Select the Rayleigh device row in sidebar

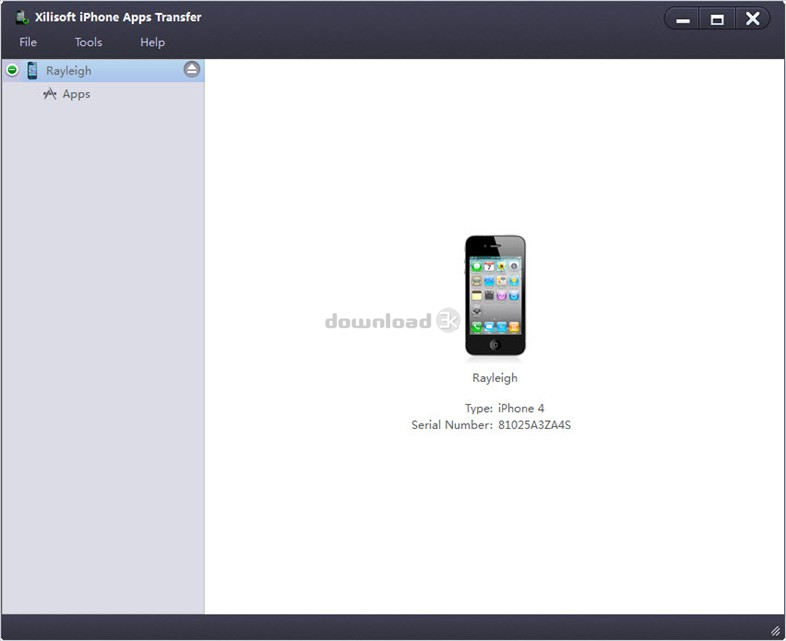click(x=103, y=71)
